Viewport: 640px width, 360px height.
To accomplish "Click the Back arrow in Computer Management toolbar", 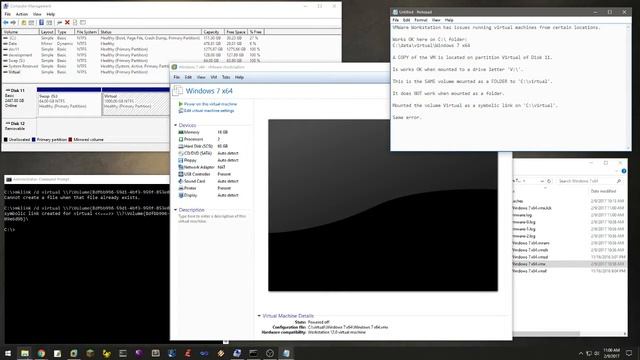I will (x=6, y=22).
